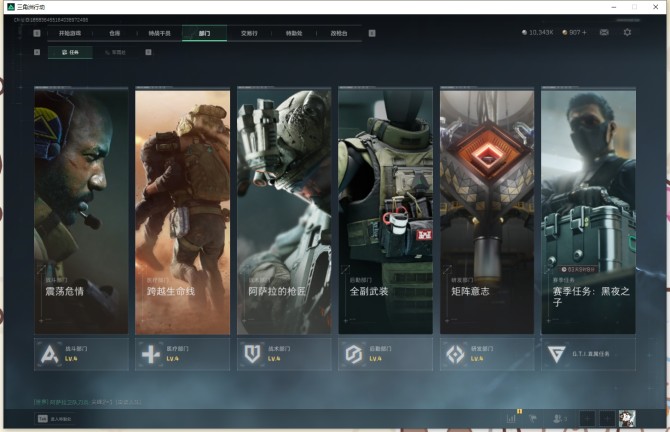Viewport: 670px width, 432px height.
Task: Open the 跨越生命线 mission card
Action: (x=182, y=210)
